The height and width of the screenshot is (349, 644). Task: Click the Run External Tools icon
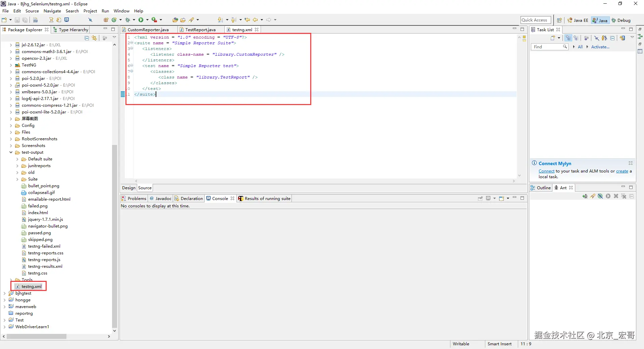coord(154,20)
